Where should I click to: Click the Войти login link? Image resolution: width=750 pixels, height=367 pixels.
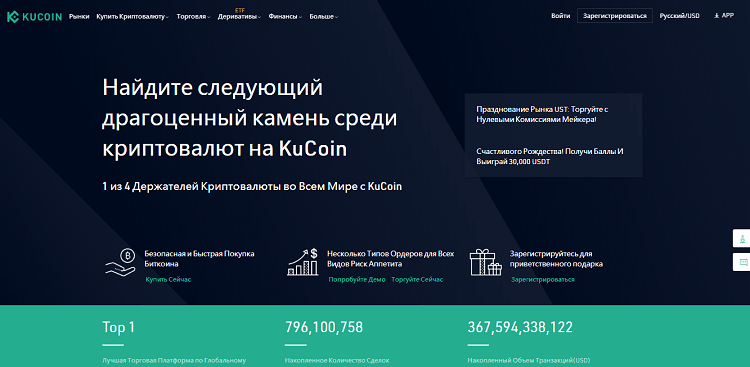pos(560,16)
